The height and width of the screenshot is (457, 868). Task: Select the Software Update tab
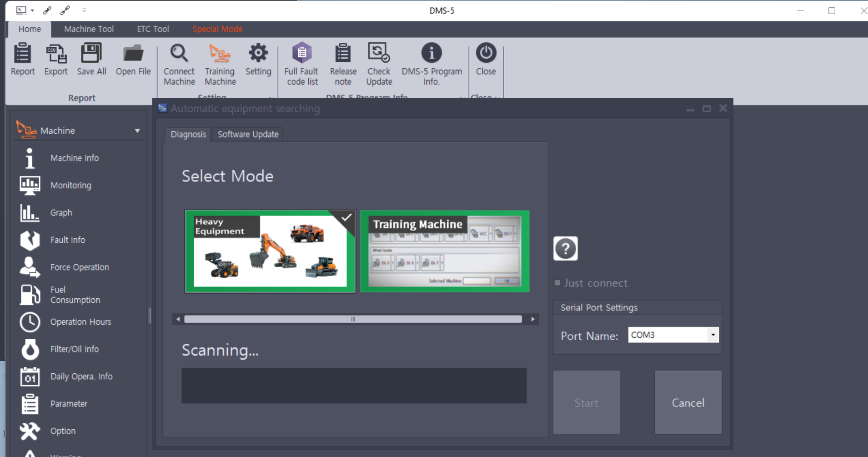coord(248,134)
